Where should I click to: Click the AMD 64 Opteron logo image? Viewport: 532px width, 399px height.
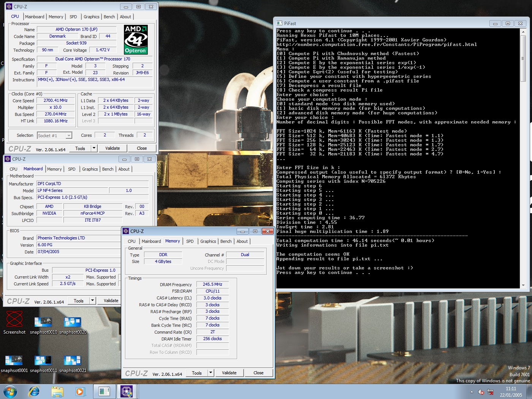(136, 40)
